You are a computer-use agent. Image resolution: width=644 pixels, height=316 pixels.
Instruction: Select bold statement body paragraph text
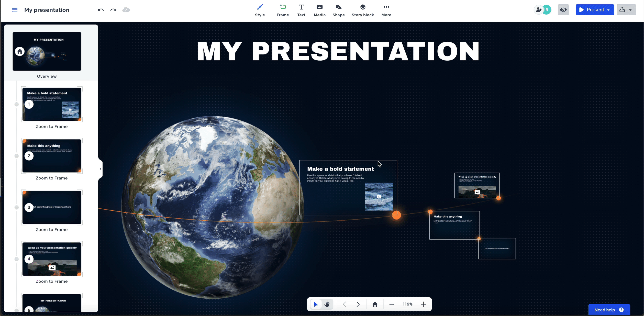click(x=335, y=178)
